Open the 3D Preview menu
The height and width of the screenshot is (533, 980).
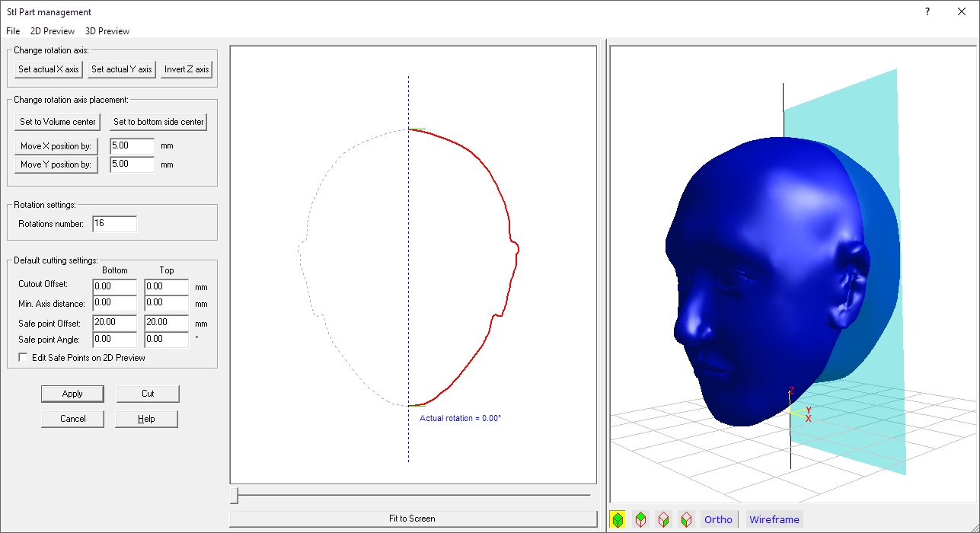[106, 30]
